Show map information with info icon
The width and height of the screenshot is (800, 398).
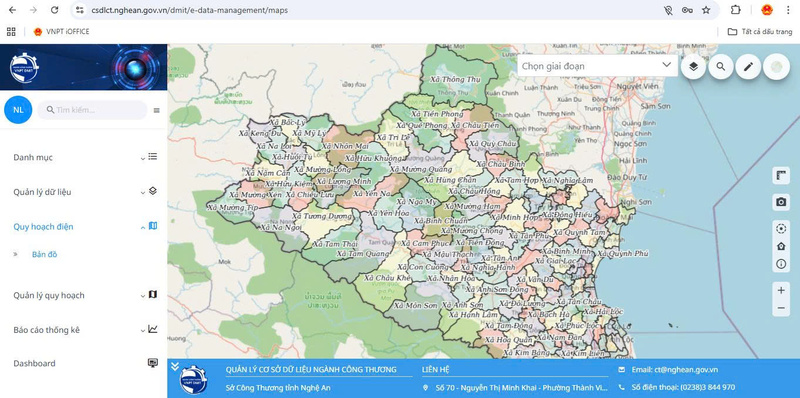click(x=781, y=264)
